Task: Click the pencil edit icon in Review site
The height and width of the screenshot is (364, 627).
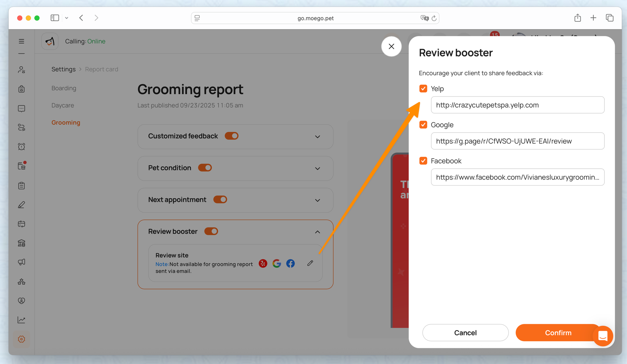Action: coord(310,263)
